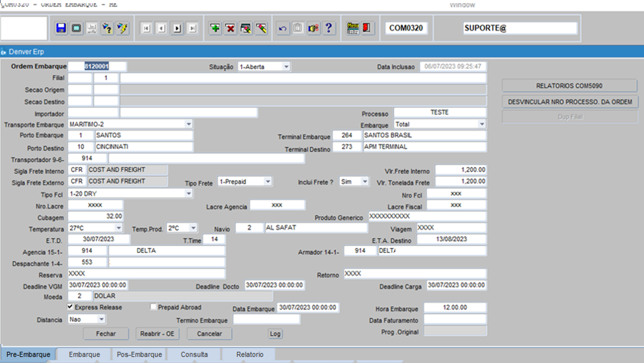The image size is (644, 363).
Task: Switch to the Embarque tab
Action: point(84,355)
